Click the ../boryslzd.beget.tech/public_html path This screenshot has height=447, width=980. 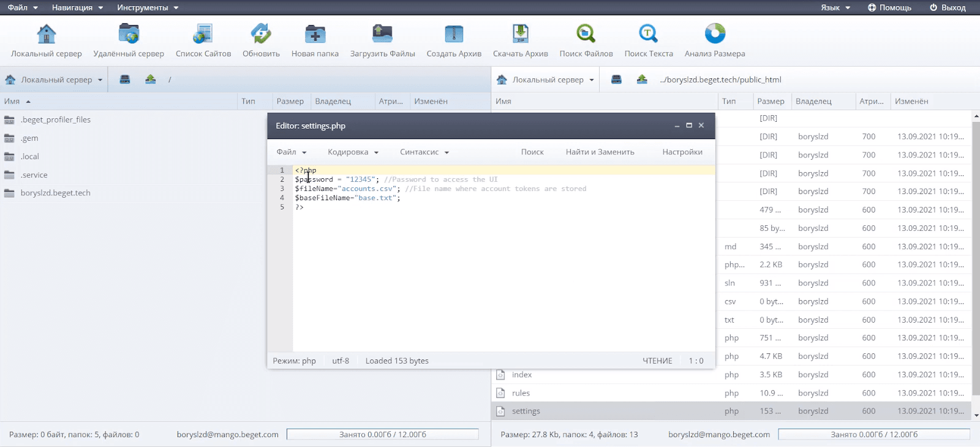[720, 80]
